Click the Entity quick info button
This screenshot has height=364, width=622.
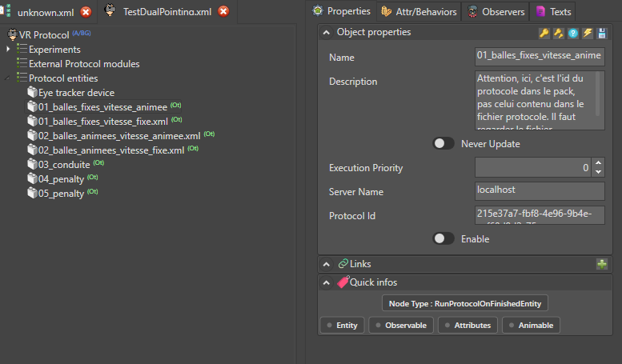coord(342,325)
